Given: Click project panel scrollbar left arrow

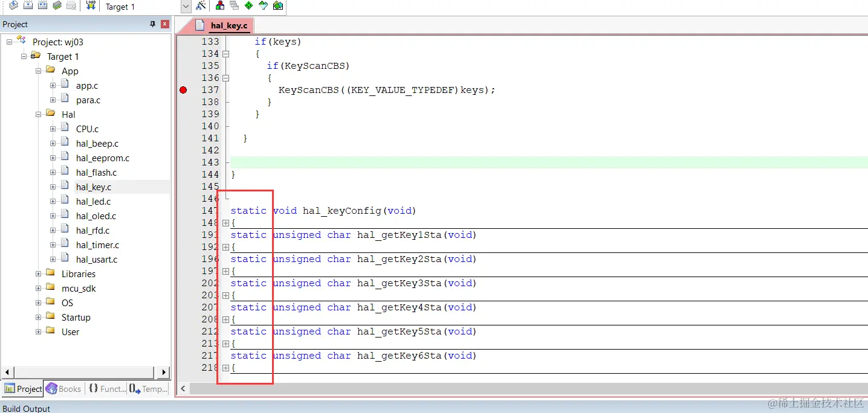Looking at the screenshot, I should coord(8,372).
